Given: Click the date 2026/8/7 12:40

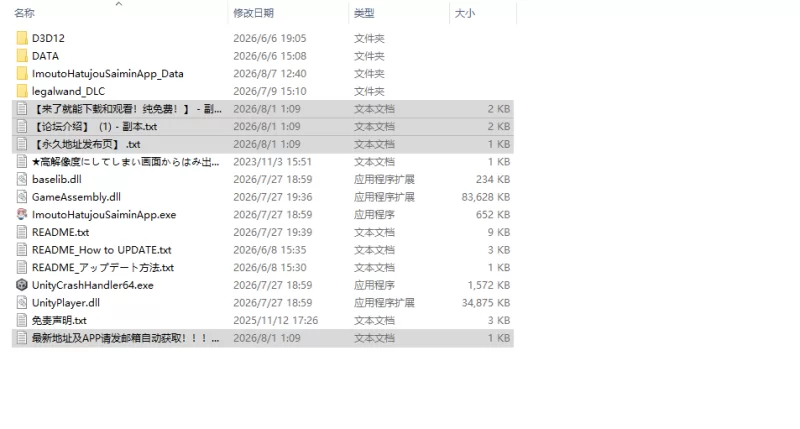Looking at the screenshot, I should pos(270,73).
